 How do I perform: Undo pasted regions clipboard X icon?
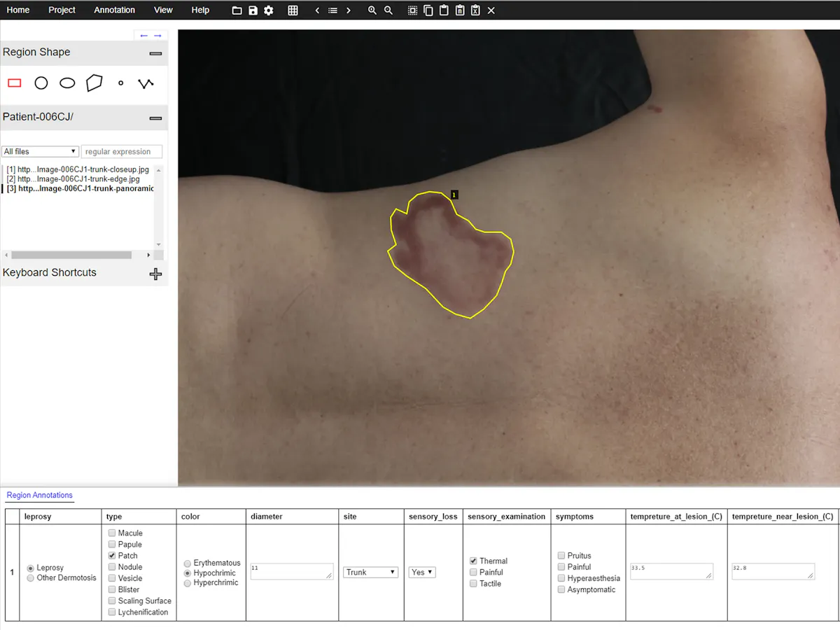click(475, 10)
